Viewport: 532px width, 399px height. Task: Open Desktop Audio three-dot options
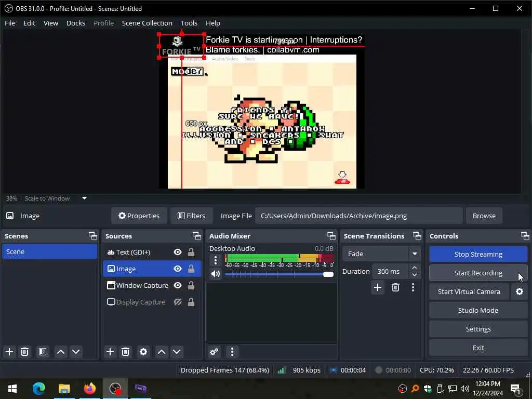tap(216, 260)
